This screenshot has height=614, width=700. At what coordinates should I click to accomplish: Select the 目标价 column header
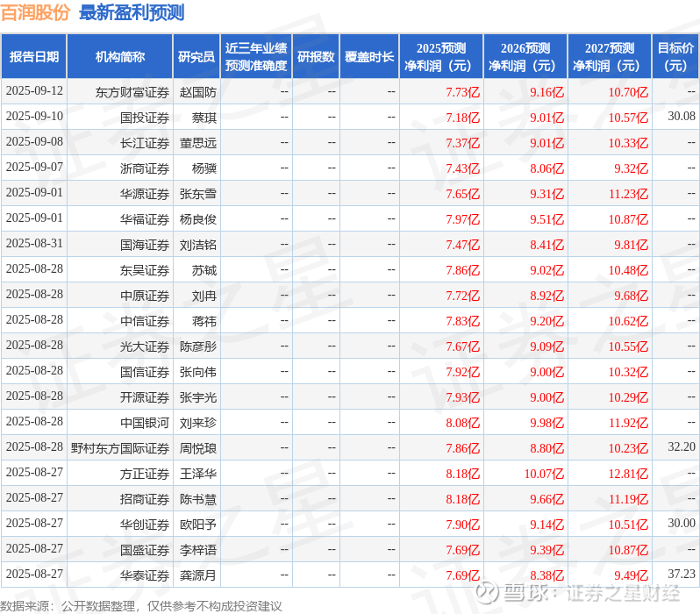coord(675,57)
